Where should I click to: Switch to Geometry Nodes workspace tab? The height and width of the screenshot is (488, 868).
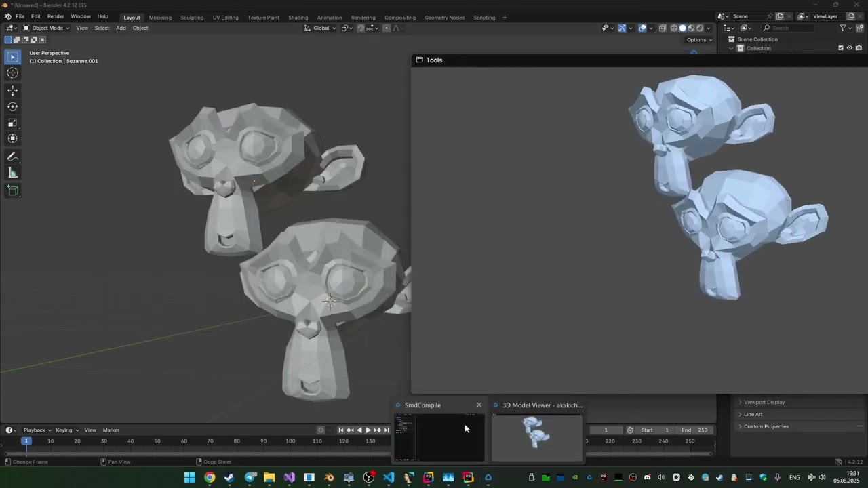(x=444, y=17)
